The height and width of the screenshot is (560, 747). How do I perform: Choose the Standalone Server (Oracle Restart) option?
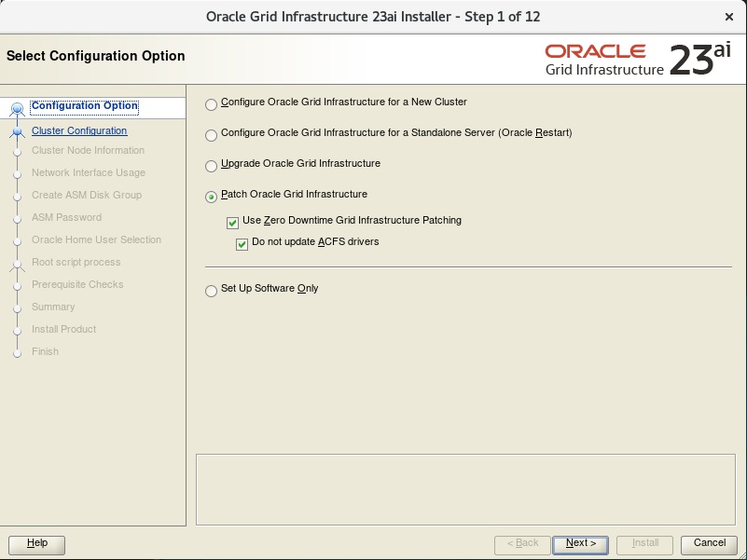[x=211, y=135]
